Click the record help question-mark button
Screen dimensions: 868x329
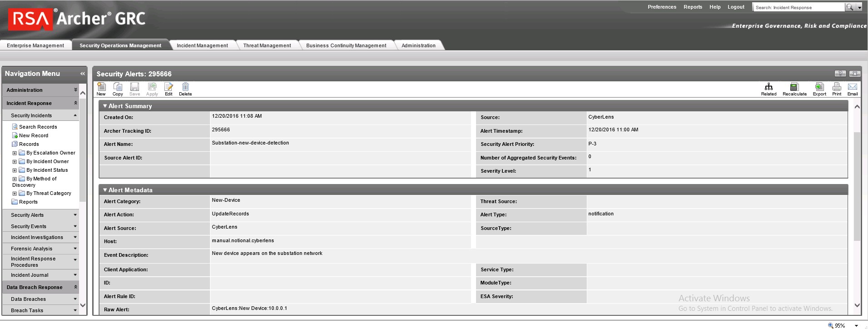pyautogui.click(x=840, y=74)
